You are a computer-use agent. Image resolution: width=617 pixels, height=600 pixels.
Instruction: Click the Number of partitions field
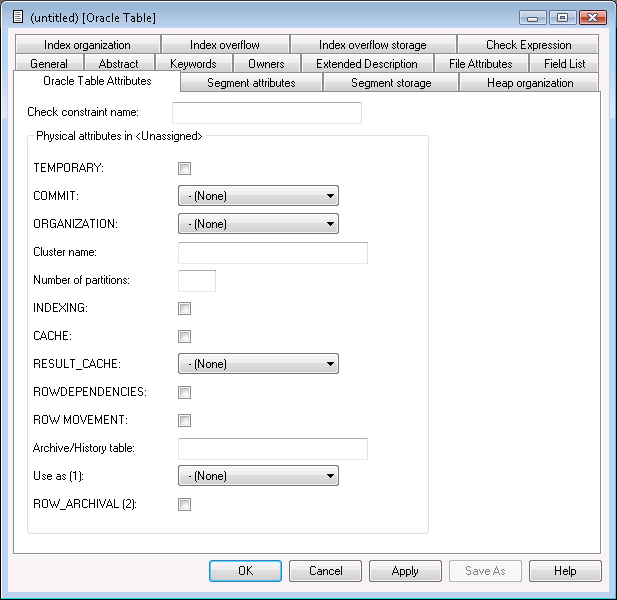coord(197,280)
